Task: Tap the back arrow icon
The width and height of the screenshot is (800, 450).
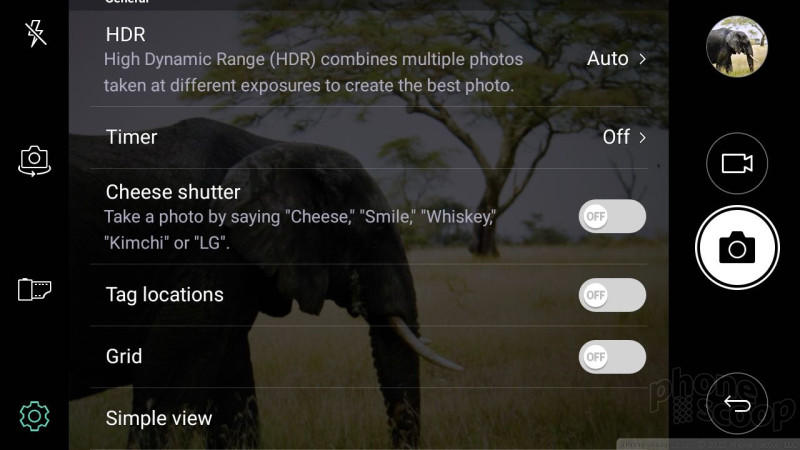Action: (737, 404)
